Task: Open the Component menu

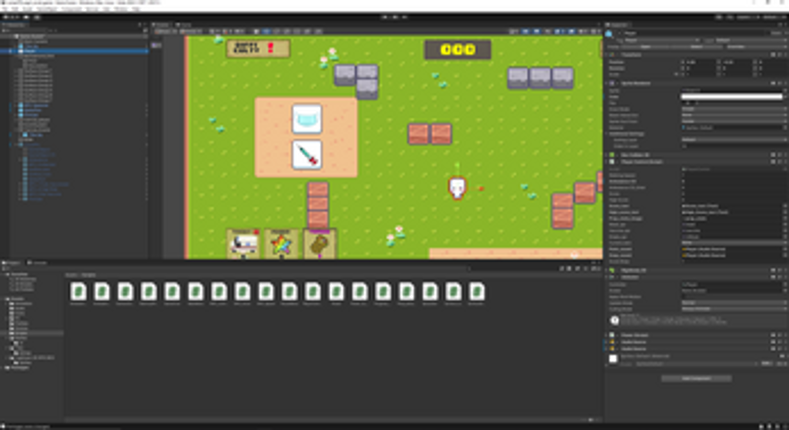Action: [71, 9]
